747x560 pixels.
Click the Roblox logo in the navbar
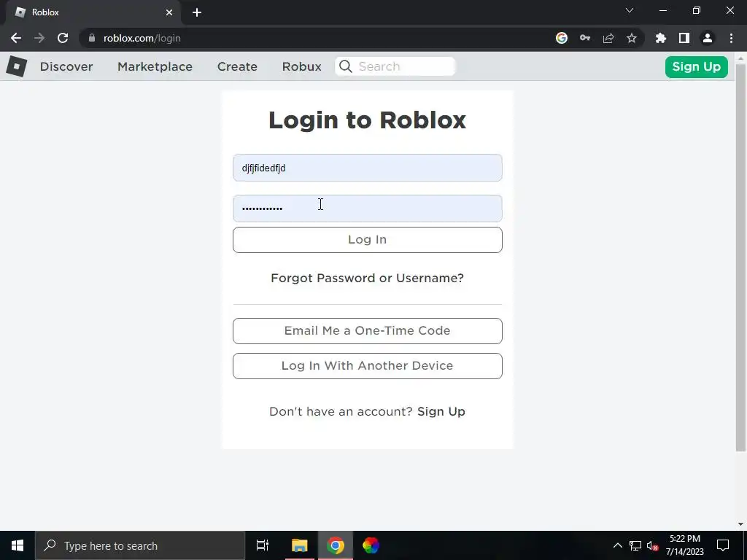[17, 66]
